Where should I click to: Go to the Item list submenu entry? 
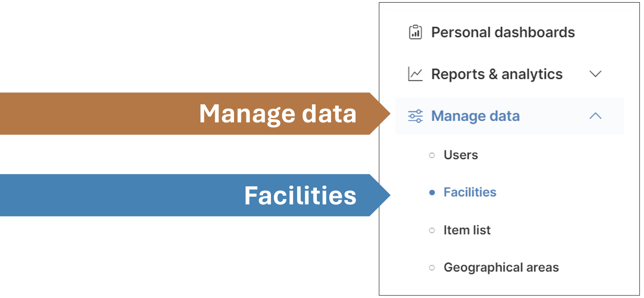[x=467, y=230]
